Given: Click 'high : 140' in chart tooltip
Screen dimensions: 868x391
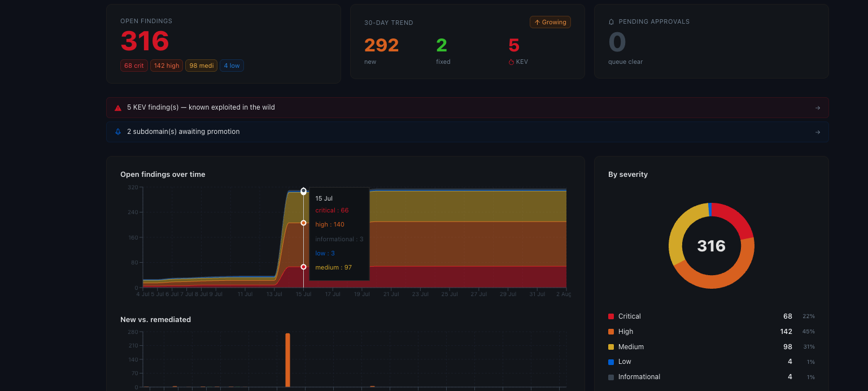Looking at the screenshot, I should click(x=330, y=224).
